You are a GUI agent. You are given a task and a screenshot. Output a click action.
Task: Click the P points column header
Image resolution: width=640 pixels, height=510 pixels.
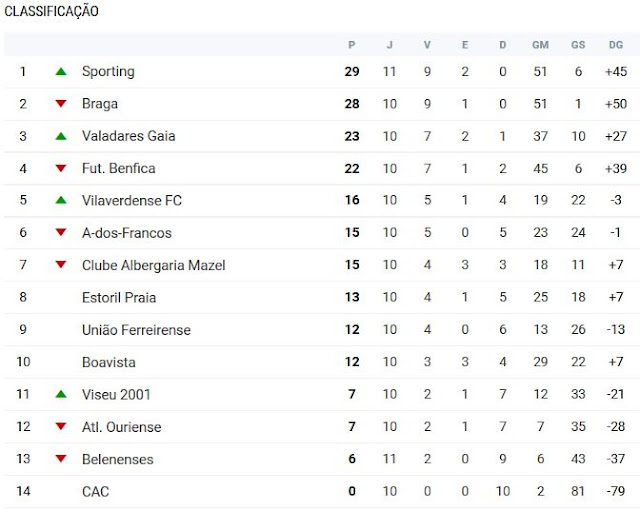(x=351, y=44)
